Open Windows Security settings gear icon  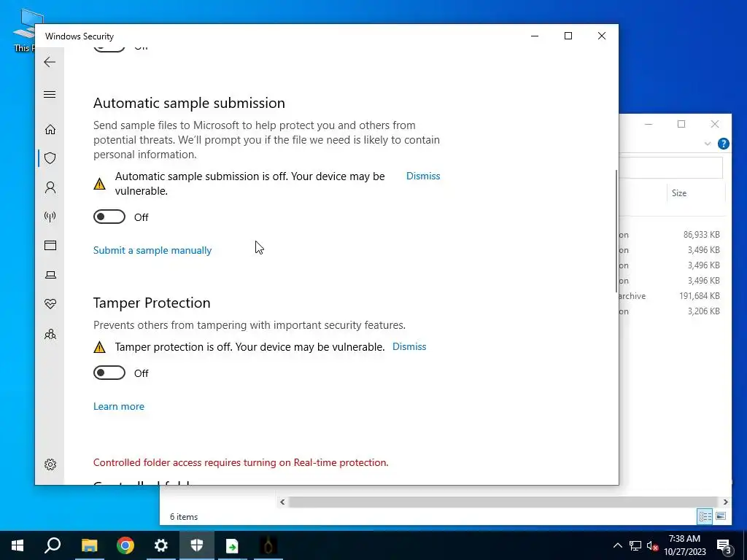pyautogui.click(x=50, y=464)
